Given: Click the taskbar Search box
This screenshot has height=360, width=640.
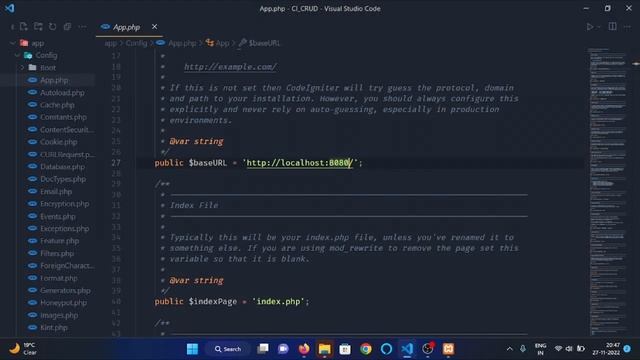Looking at the screenshot, I should pyautogui.click(x=228, y=349).
